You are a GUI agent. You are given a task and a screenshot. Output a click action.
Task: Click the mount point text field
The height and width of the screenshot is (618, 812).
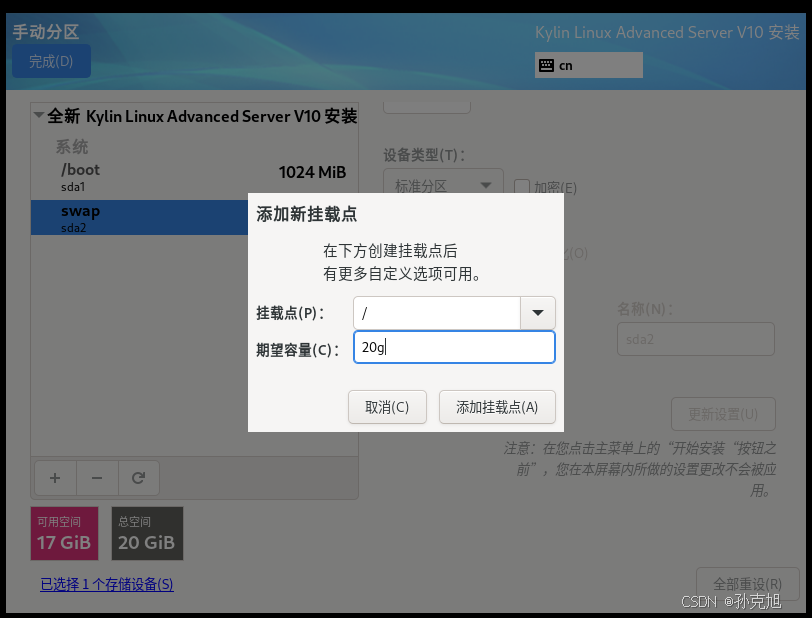[x=437, y=312]
